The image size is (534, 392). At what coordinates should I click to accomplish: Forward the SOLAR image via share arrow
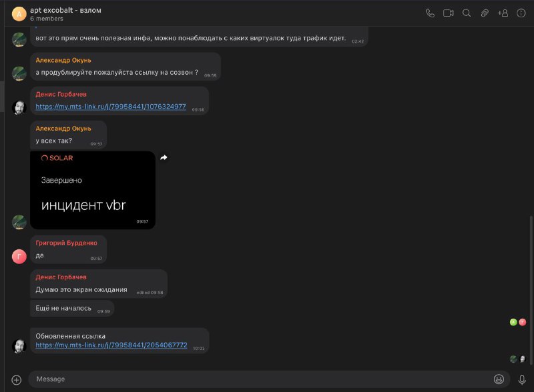[164, 157]
